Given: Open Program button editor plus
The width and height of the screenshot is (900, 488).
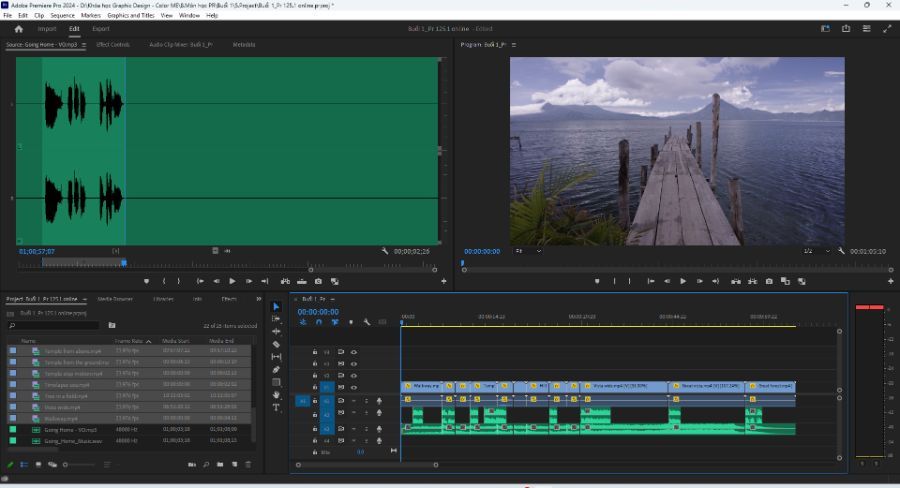Looking at the screenshot, I should tap(891, 281).
